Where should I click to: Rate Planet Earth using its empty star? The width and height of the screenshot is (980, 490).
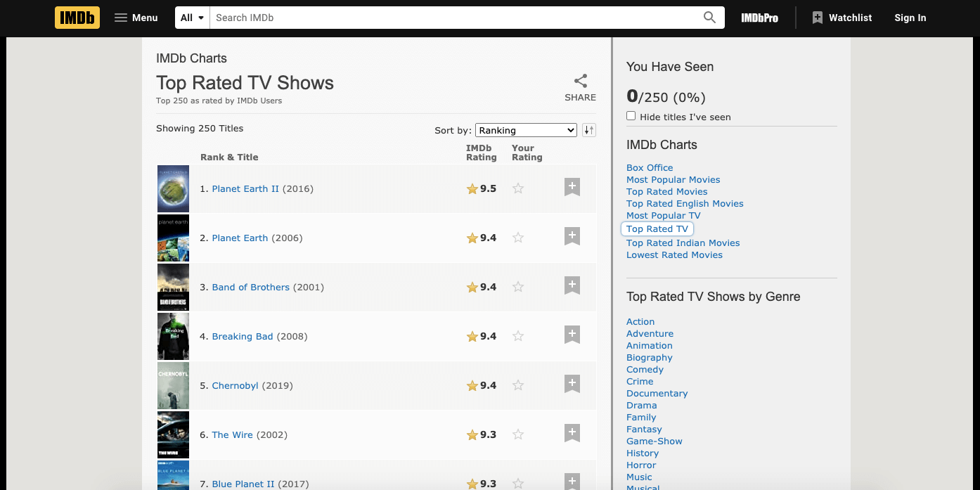518,238
